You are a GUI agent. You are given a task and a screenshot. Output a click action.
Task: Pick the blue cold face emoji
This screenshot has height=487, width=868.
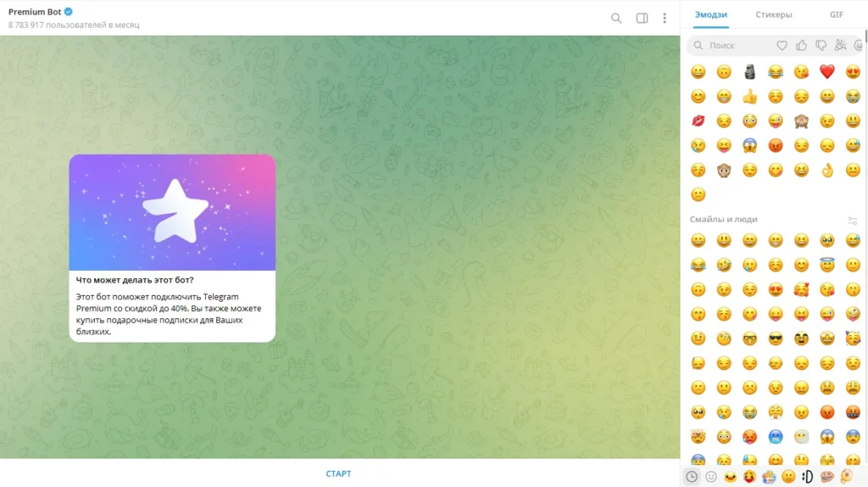pyautogui.click(x=776, y=437)
